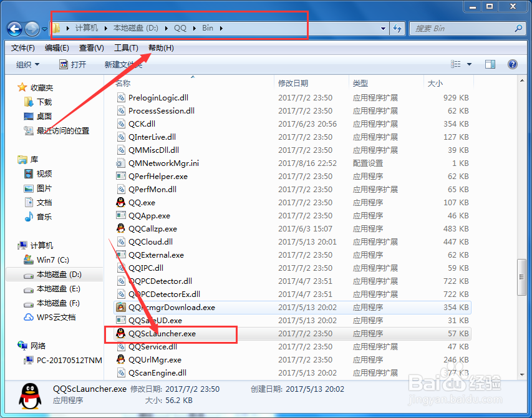Click the Back navigation arrow button
This screenshot has height=418, width=532.
point(14,29)
